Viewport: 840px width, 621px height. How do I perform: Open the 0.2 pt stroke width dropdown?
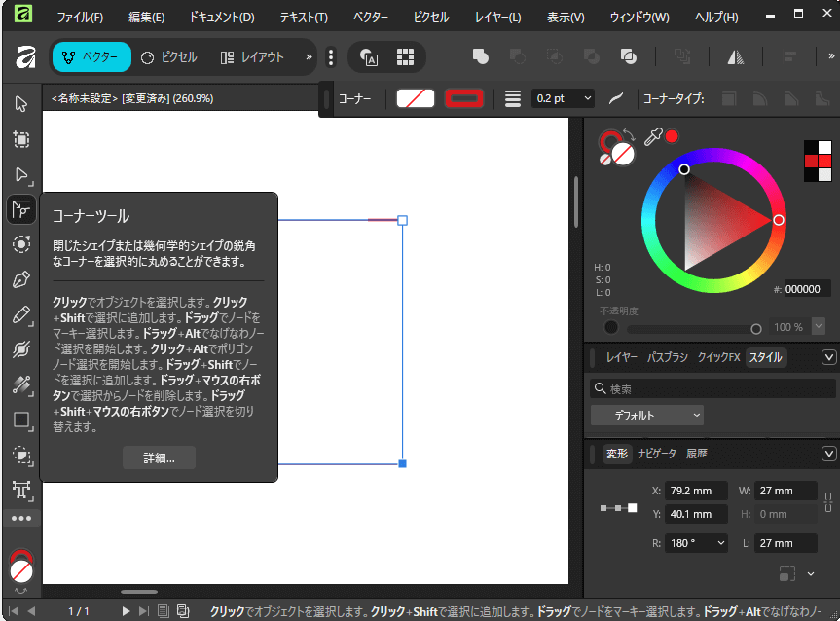pos(564,98)
